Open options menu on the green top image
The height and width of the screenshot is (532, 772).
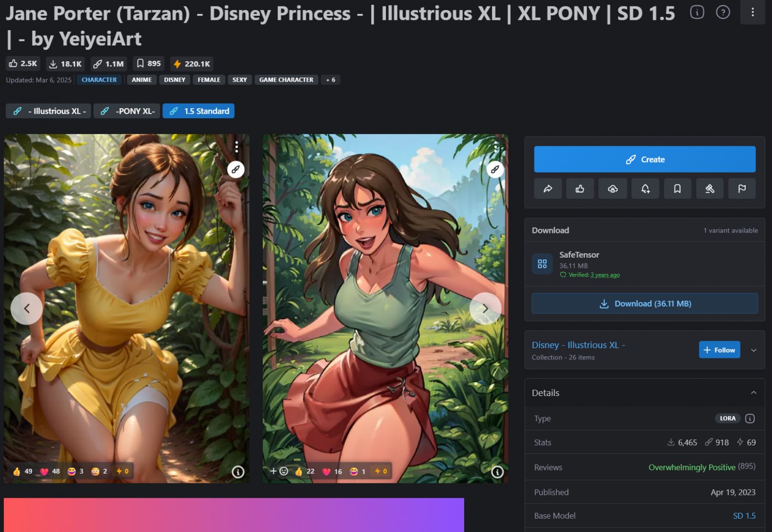point(495,147)
